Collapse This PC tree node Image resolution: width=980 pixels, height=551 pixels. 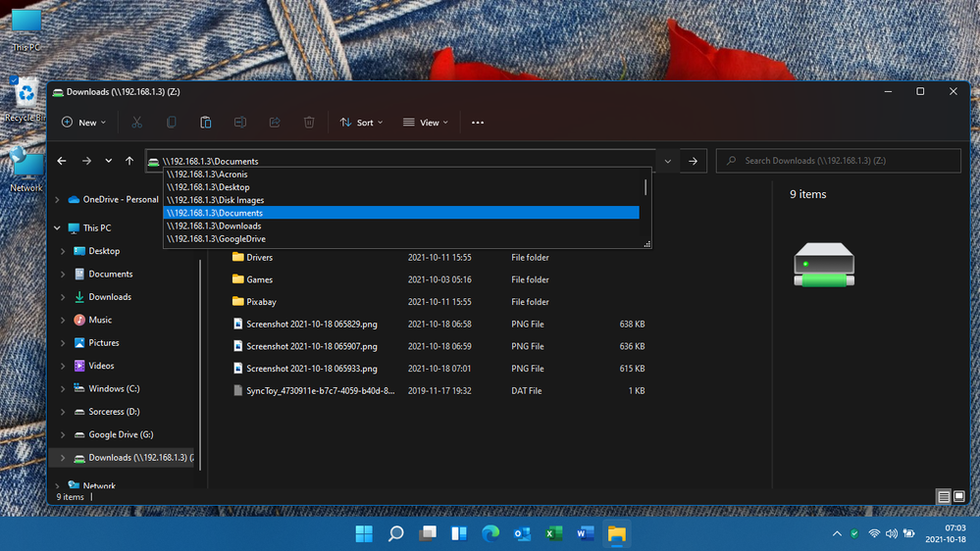click(57, 228)
